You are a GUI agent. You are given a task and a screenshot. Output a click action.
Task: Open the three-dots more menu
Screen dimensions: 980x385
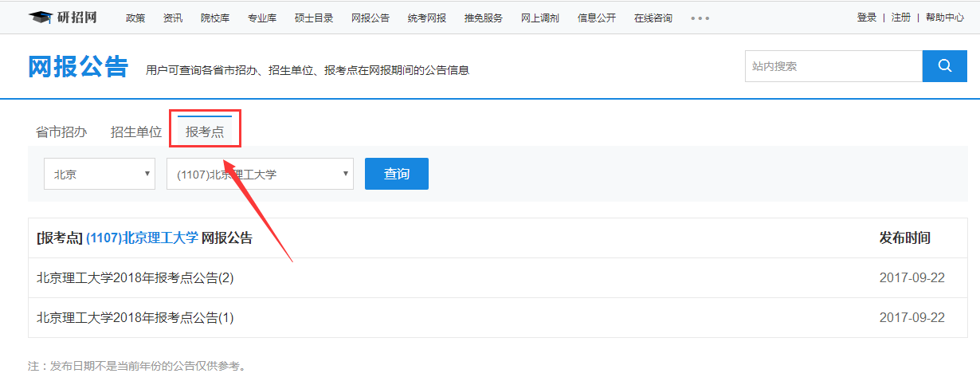pos(700,18)
